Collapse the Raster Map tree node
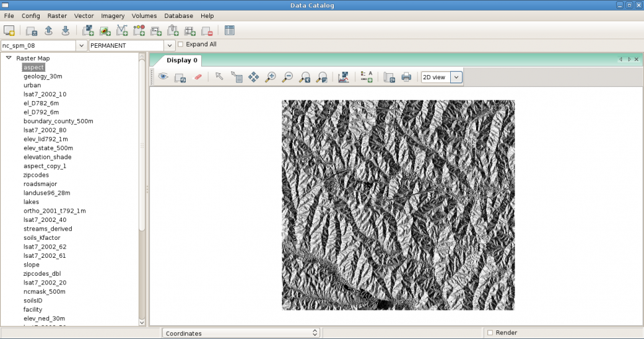The image size is (644, 339). pos(9,58)
